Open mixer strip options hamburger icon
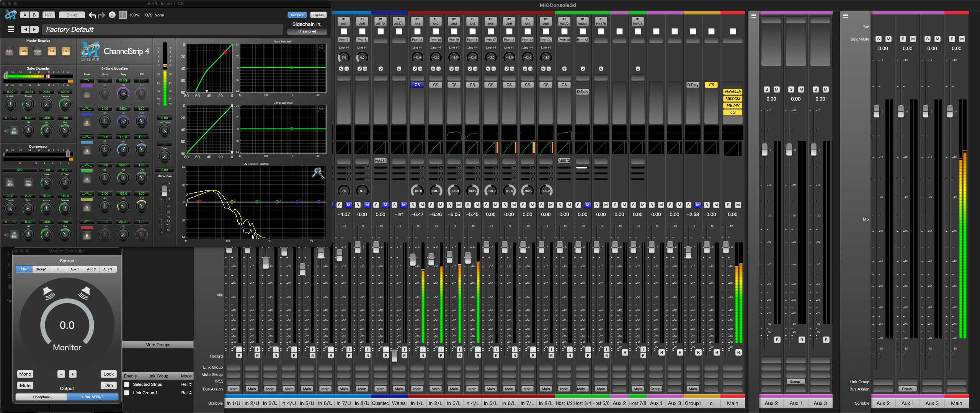Viewport: 980px width, 413px height. 753,16
